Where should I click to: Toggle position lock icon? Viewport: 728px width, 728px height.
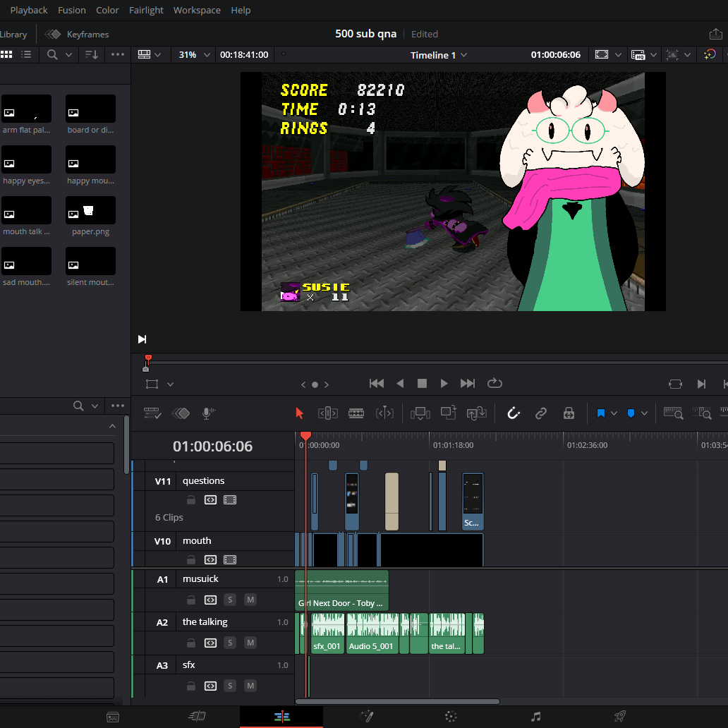click(x=569, y=413)
